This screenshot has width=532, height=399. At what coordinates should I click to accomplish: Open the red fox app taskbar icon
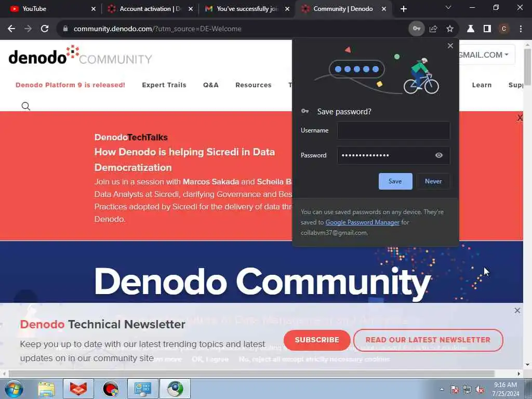point(78,389)
